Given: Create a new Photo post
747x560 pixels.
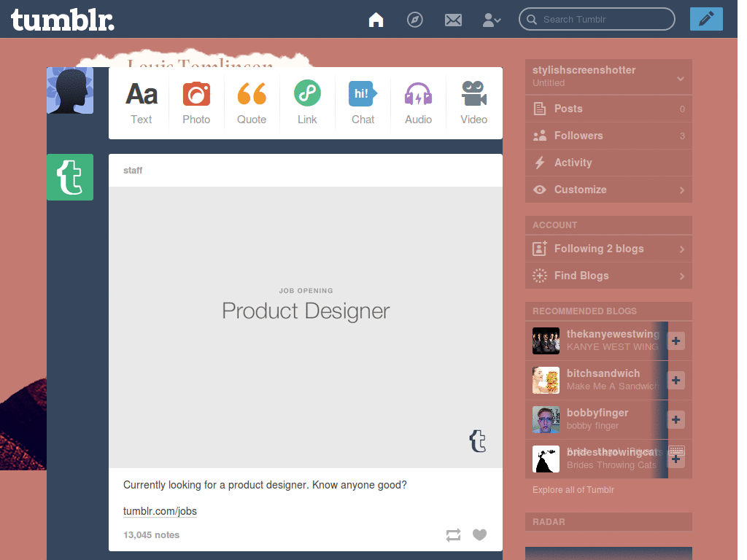Looking at the screenshot, I should point(196,103).
